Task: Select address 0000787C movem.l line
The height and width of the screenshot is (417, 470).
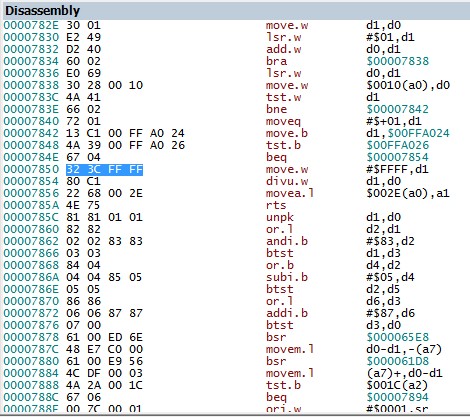Action: click(x=235, y=349)
